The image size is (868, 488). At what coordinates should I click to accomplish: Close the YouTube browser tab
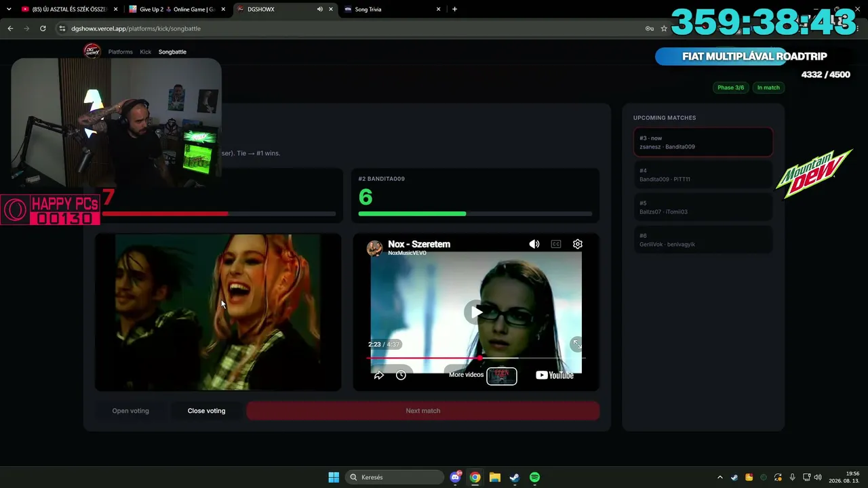[x=115, y=9]
